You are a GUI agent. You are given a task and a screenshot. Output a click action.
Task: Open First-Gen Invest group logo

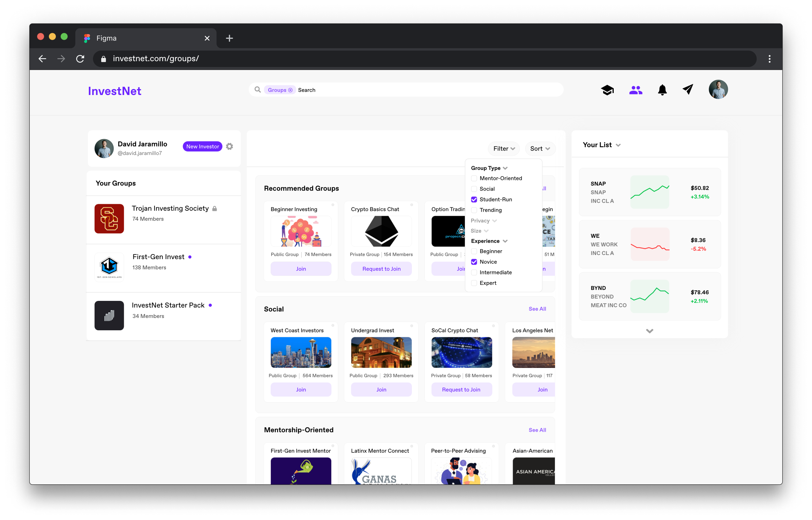(x=109, y=267)
